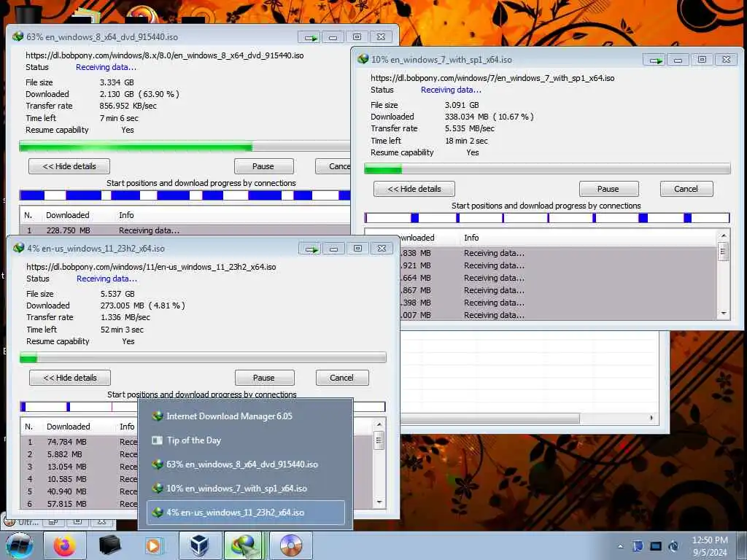Open the black folder icon in taskbar
Viewport: 747px width, 560px height.
pyautogui.click(x=109, y=545)
